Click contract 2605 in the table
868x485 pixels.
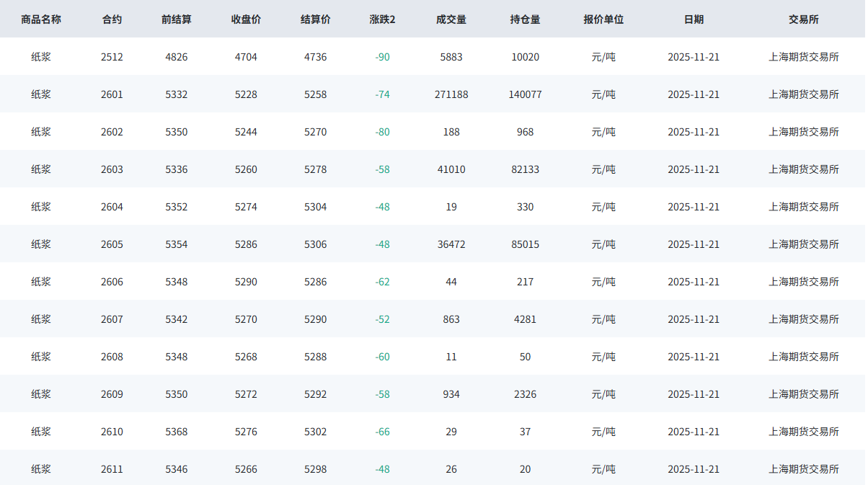112,244
